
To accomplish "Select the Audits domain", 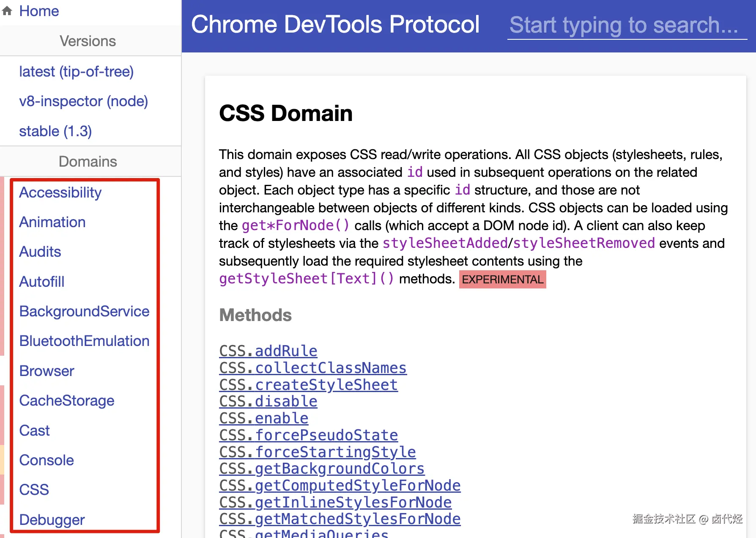I will (x=40, y=252).
